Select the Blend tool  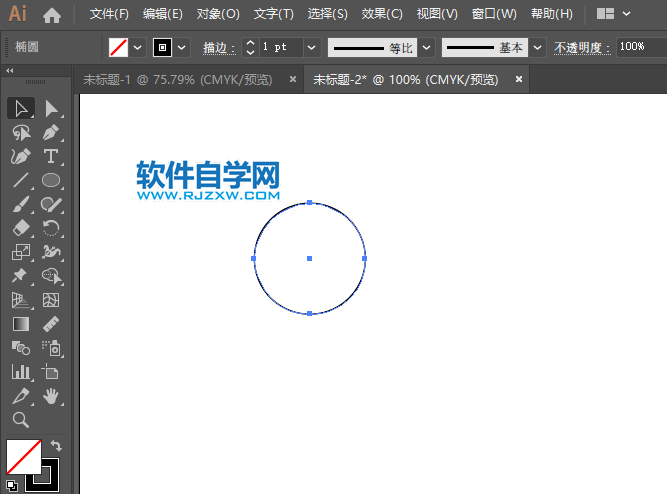pyautogui.click(x=20, y=348)
